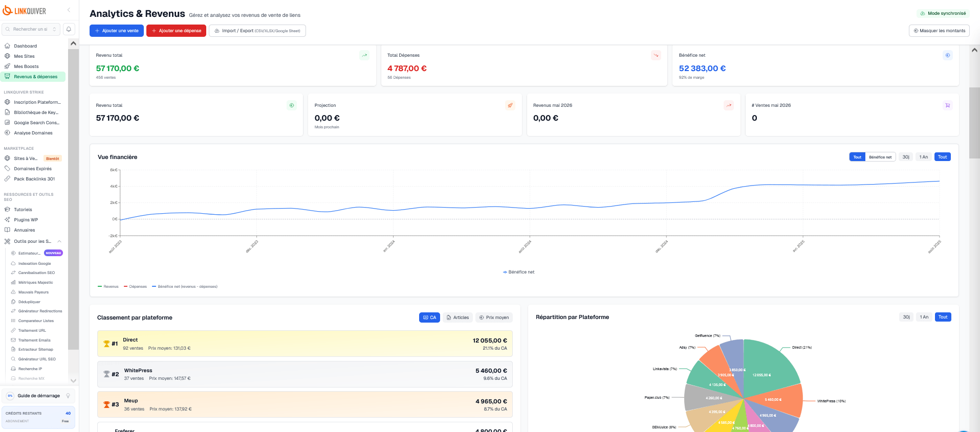Click the euro icon on Bénéfice net card

point(947,55)
